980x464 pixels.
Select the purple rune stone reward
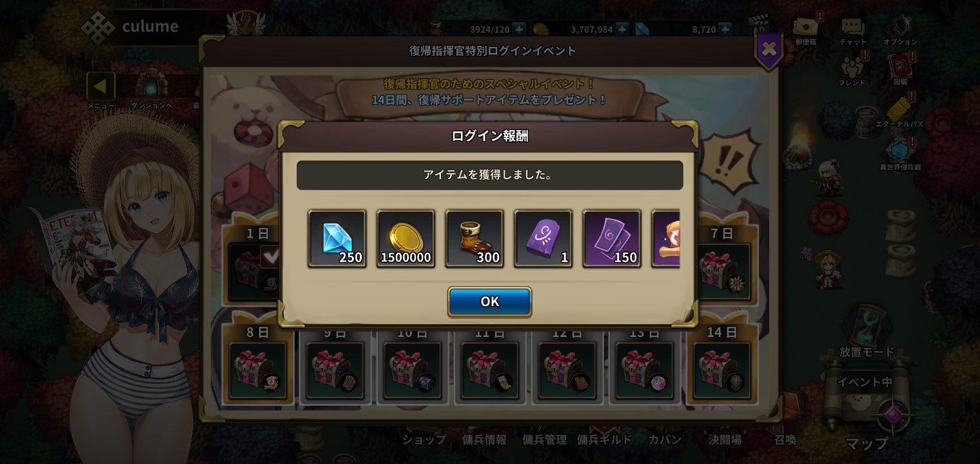click(543, 238)
